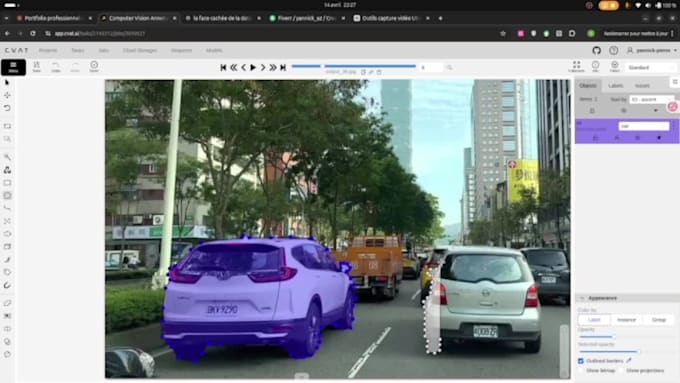The height and width of the screenshot is (383, 680).
Task: Toggle visibility of the selected object
Action: click(638, 138)
